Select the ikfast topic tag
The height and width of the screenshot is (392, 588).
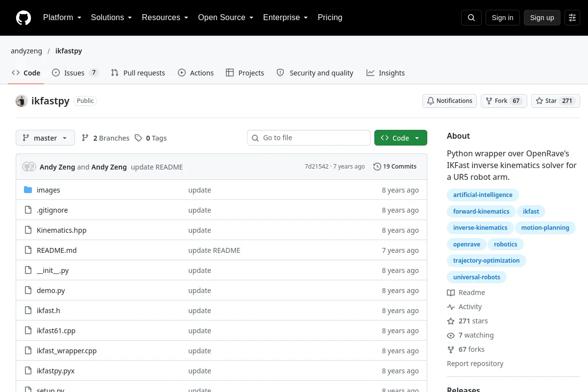tap(531, 212)
